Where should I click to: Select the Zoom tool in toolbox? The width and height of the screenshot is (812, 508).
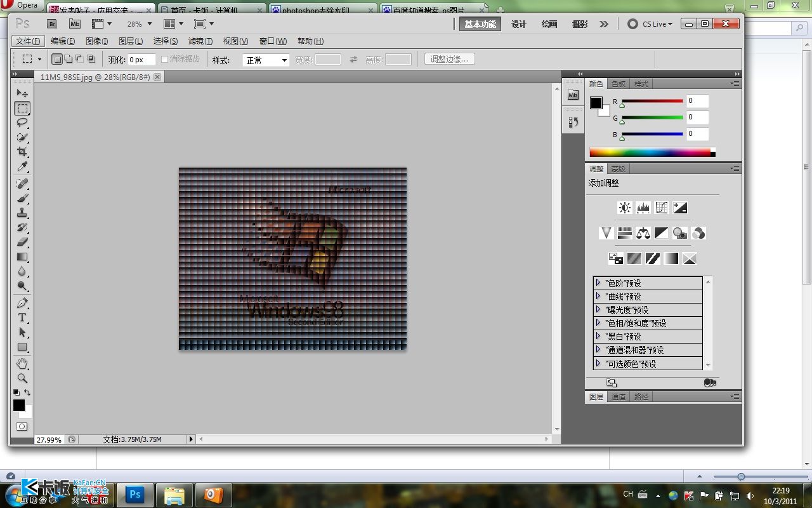pyautogui.click(x=22, y=378)
